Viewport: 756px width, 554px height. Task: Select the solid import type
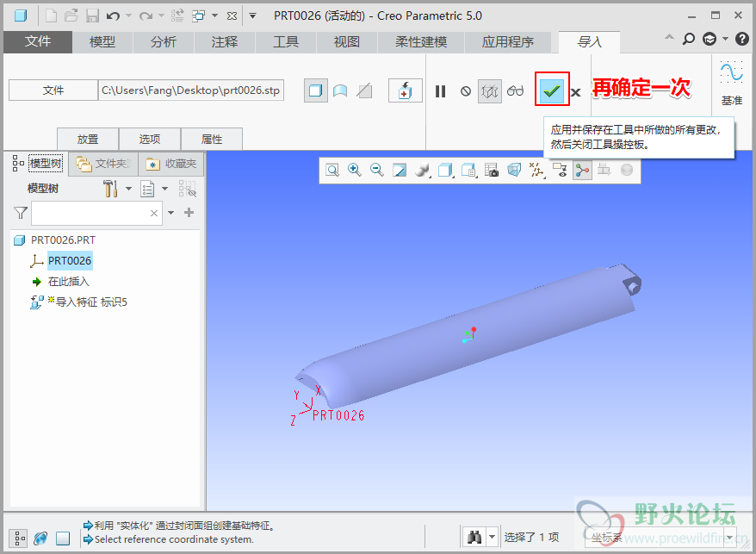(316, 90)
